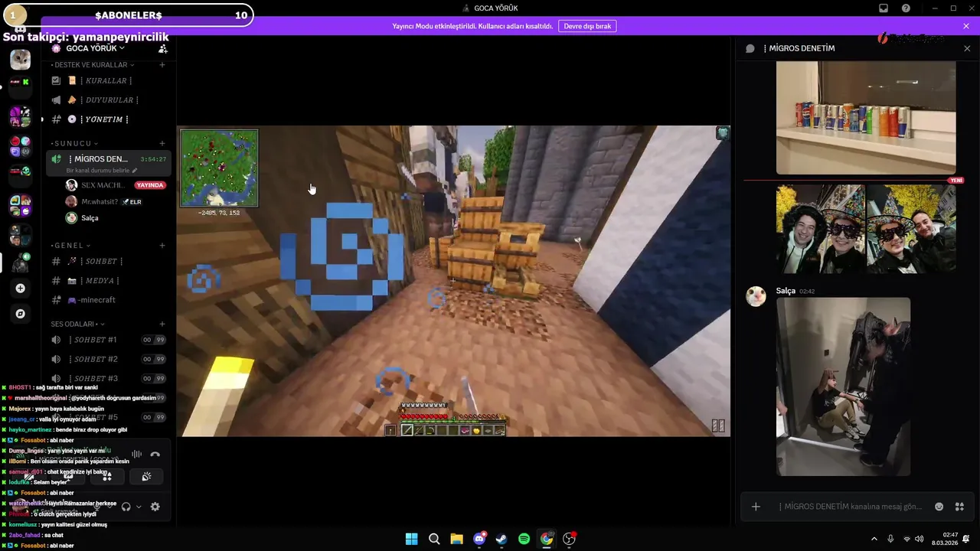This screenshot has width=980, height=551.
Task: Collapse the SES ODALARI category
Action: 77,324
